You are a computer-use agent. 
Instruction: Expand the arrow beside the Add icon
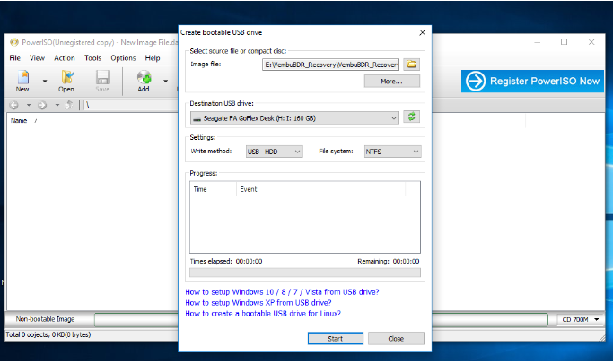(165, 82)
